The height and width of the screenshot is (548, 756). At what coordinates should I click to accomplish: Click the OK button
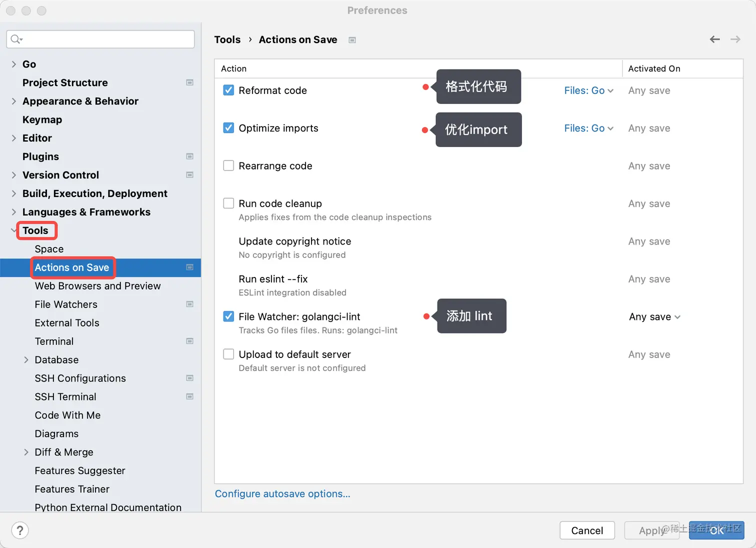716,530
